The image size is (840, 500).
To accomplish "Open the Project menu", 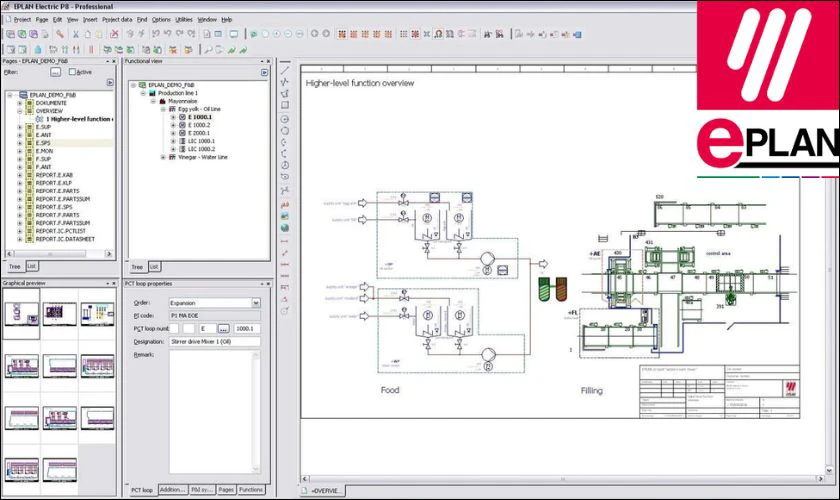I will tap(22, 19).
